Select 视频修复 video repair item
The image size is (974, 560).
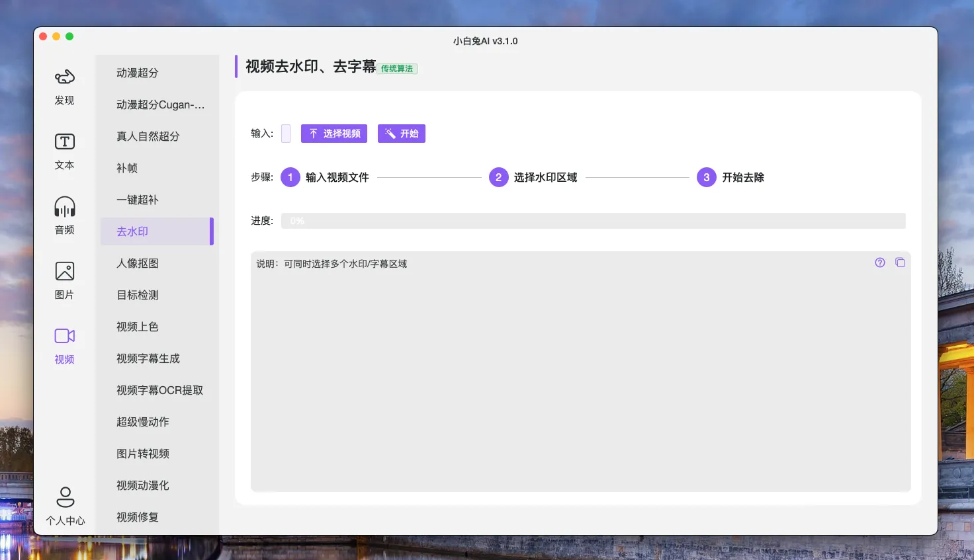[x=157, y=517]
